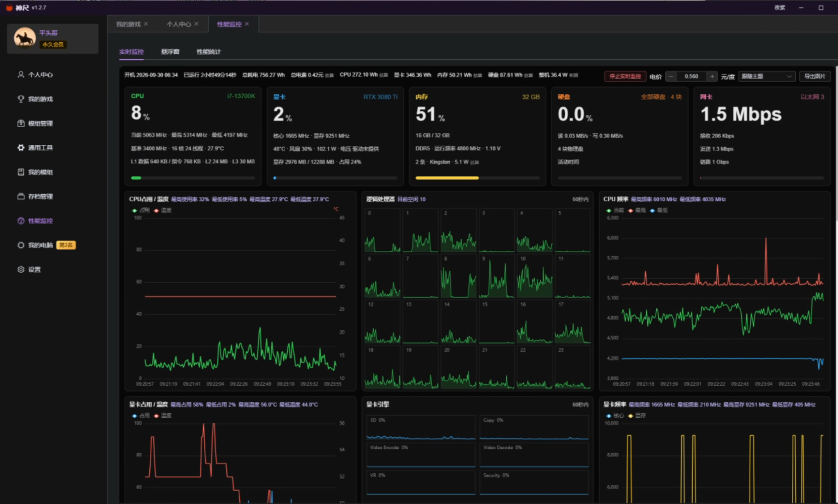Image resolution: width=838 pixels, height=504 pixels.
Task: Open 我的电脑 in the sidebar
Action: [35, 245]
